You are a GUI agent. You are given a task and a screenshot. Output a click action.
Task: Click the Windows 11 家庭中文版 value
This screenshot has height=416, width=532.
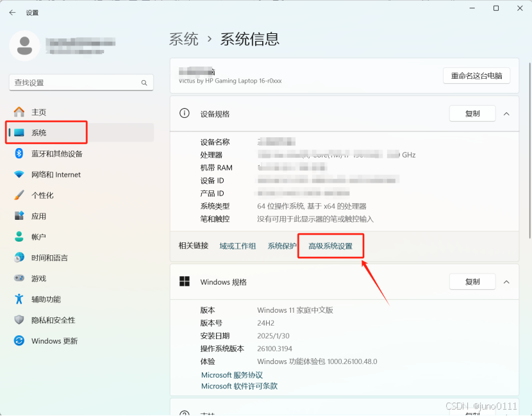click(295, 310)
